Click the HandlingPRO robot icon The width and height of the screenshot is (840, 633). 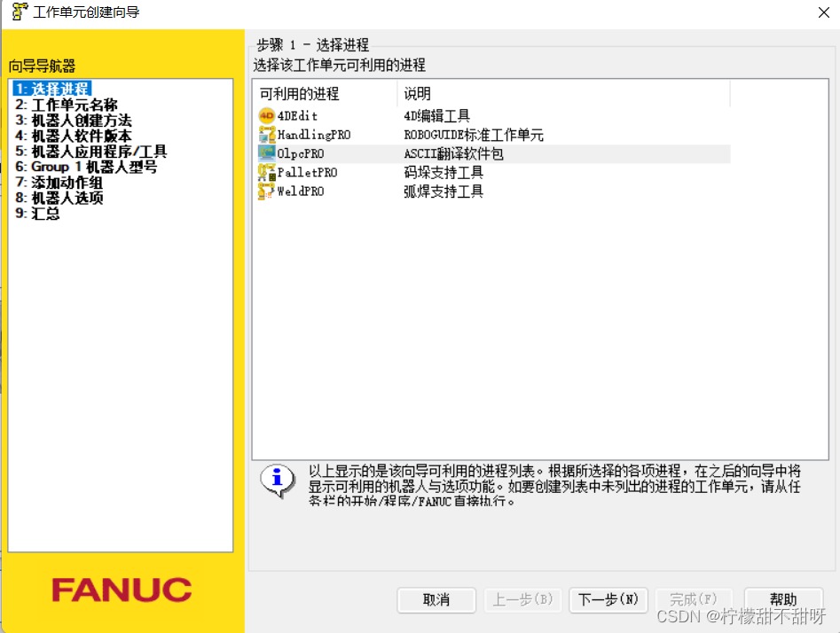coord(267,135)
